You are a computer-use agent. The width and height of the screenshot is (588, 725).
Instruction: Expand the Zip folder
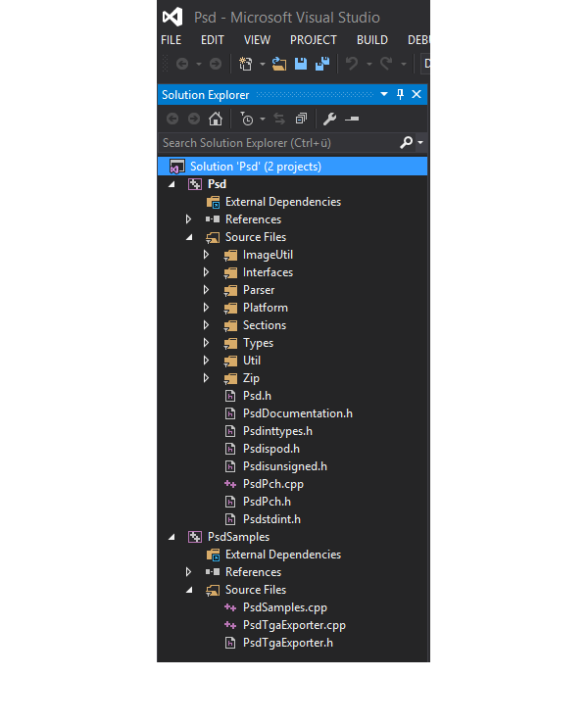click(206, 378)
